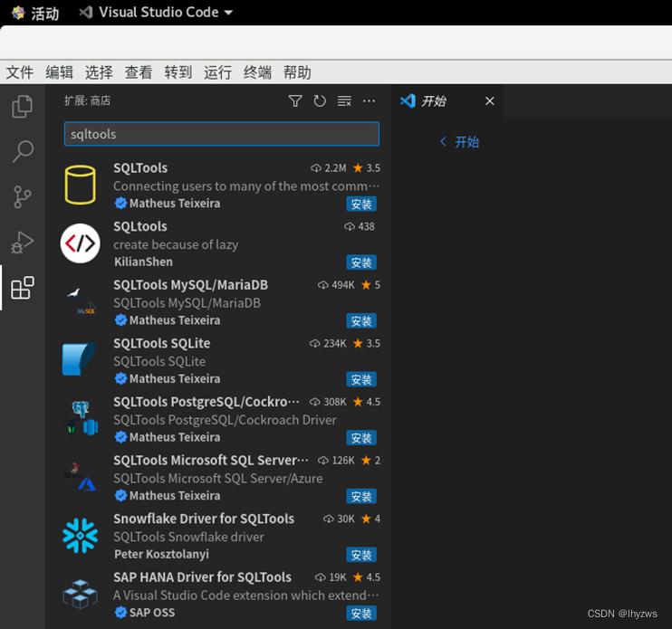Click the Microsoft SQL Server/Azure extension icon
This screenshot has height=629, width=672.
click(80, 476)
